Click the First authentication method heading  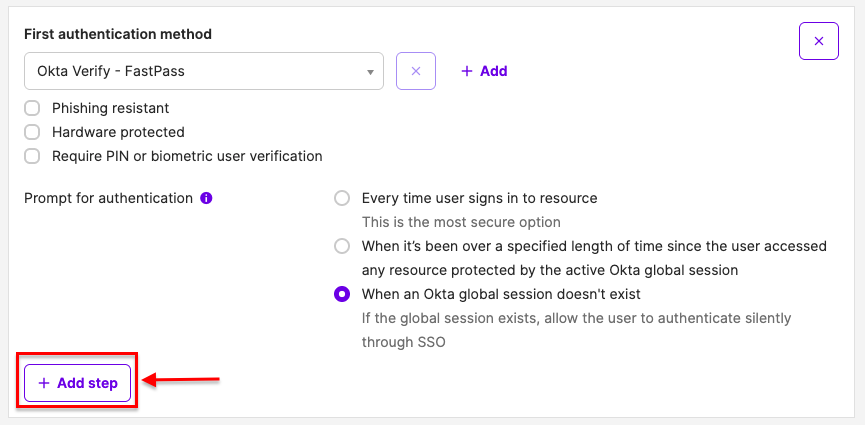point(118,34)
